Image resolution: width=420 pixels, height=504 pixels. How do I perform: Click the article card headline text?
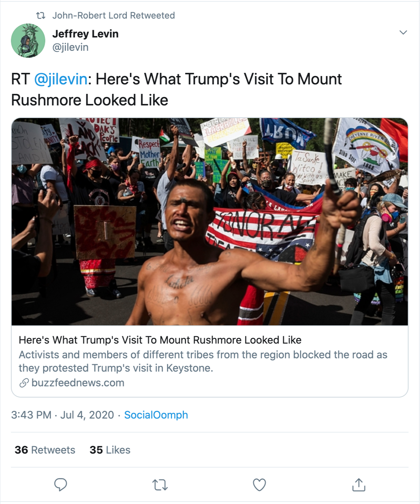(x=160, y=340)
